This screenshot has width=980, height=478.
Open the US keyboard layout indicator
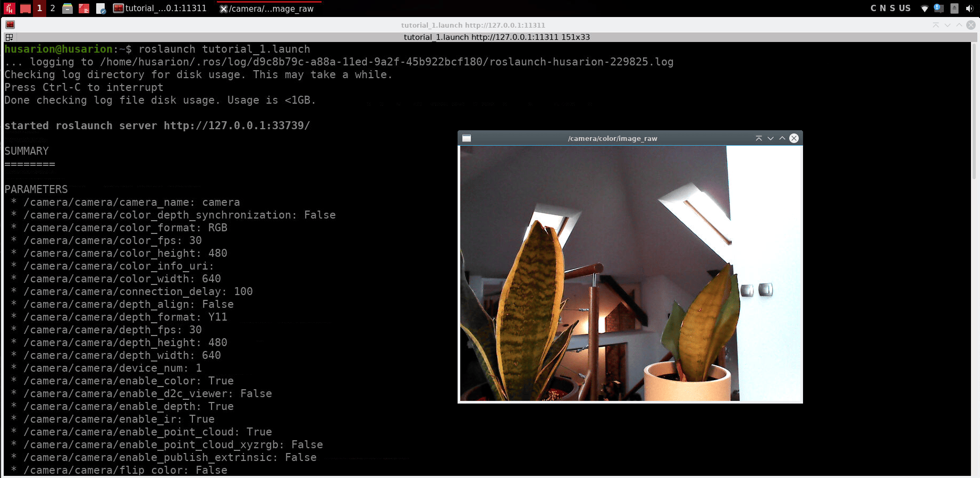tap(905, 9)
